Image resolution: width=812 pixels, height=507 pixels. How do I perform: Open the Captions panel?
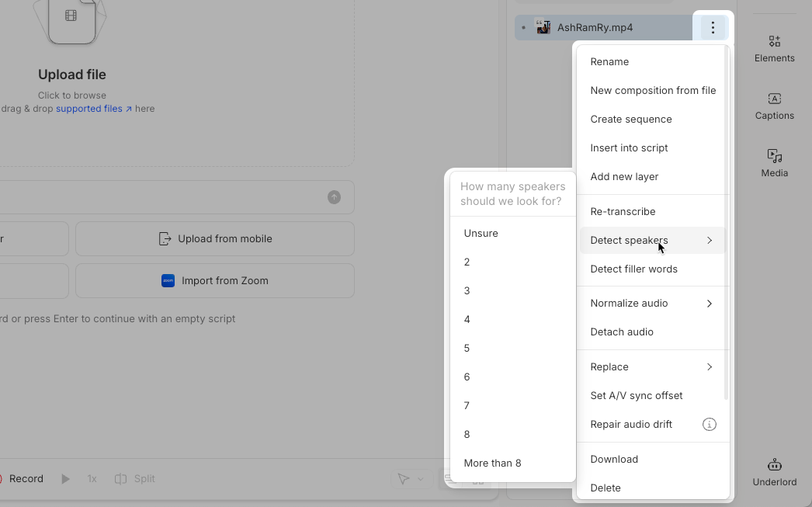pos(774,106)
